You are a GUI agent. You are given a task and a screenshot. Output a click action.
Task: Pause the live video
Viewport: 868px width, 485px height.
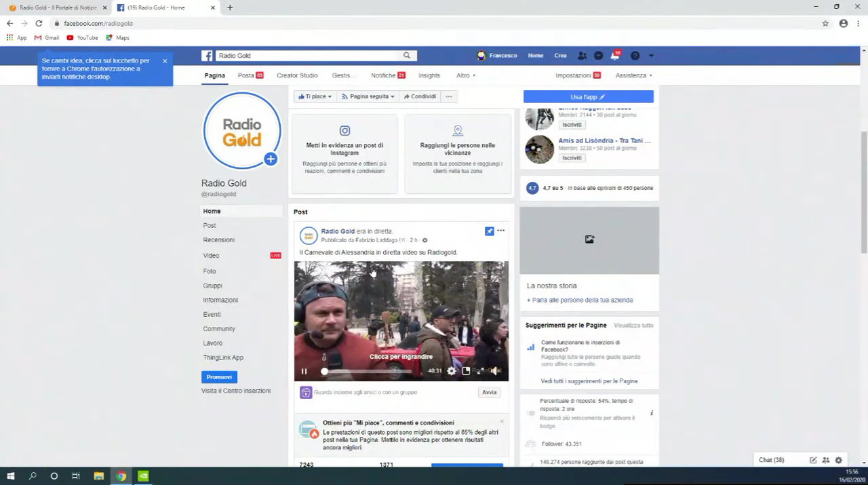pos(304,371)
